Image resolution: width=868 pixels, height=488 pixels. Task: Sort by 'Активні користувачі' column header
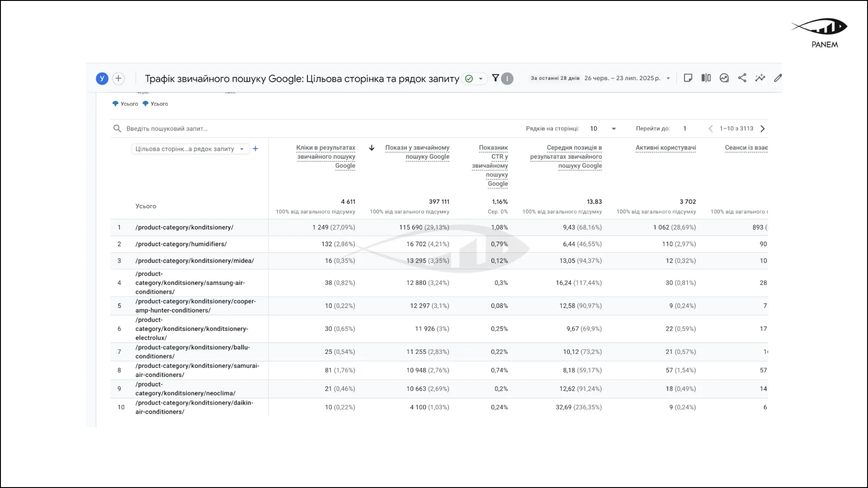665,148
